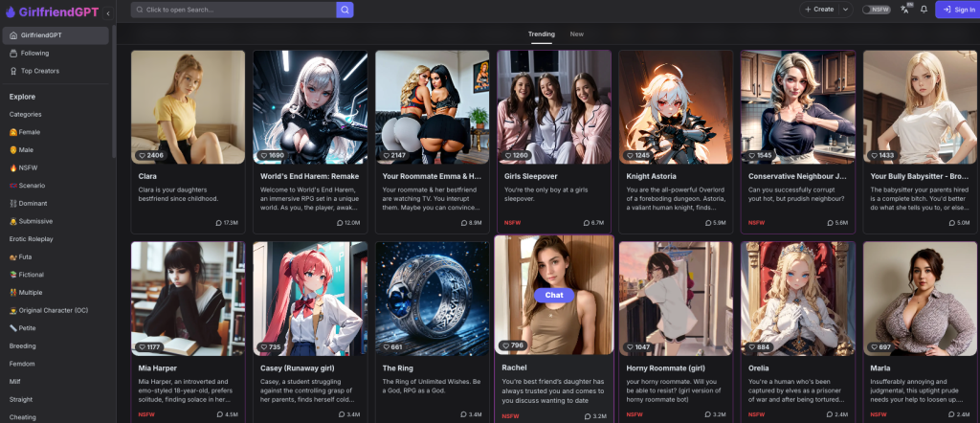Viewport: 980px width, 423px height.
Task: Click the badge icon left of the bell
Action: [x=904, y=9]
